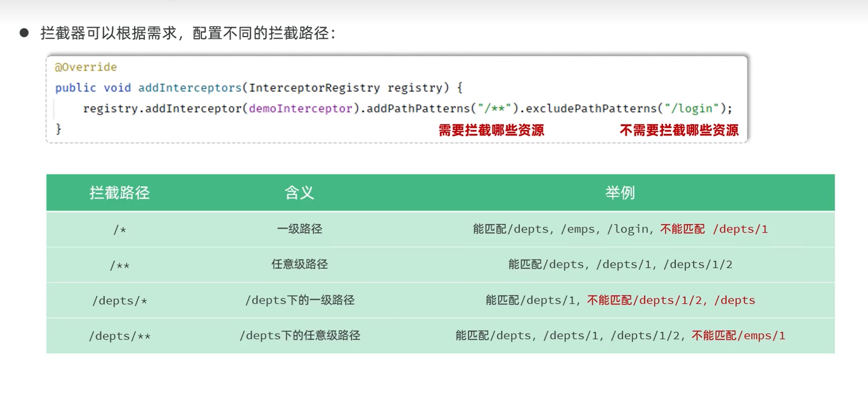
Task: Click red text 不能匹配 /depts/1
Action: (714, 229)
